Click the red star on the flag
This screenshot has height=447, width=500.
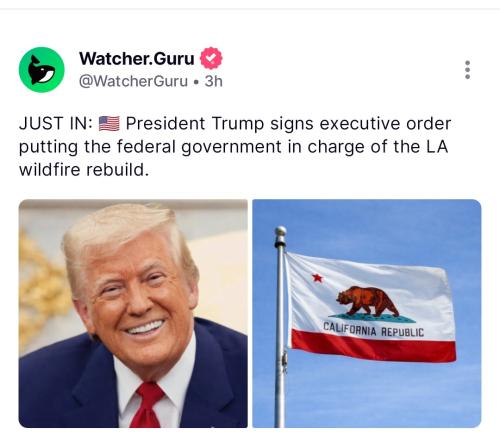coord(317,277)
